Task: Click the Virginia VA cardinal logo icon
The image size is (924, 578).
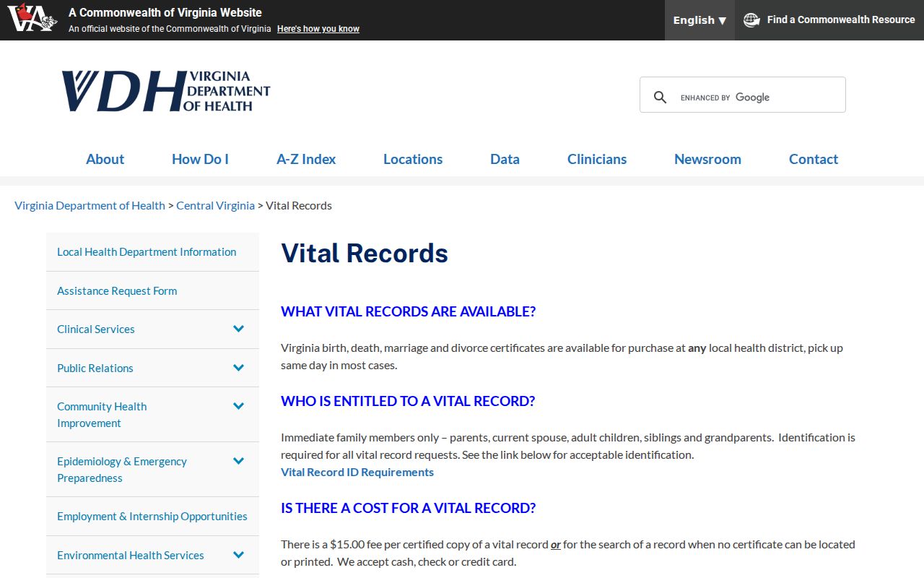Action: pyautogui.click(x=32, y=18)
